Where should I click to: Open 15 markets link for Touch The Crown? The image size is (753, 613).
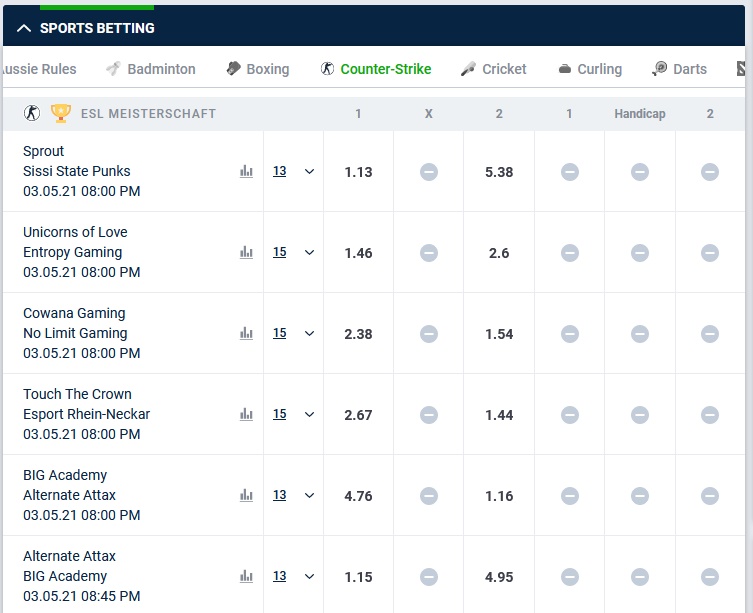click(279, 414)
